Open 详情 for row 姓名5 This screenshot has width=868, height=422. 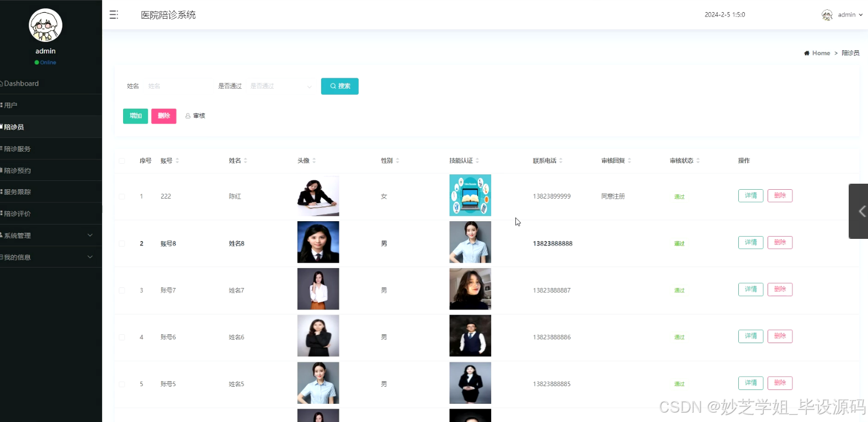tap(751, 383)
